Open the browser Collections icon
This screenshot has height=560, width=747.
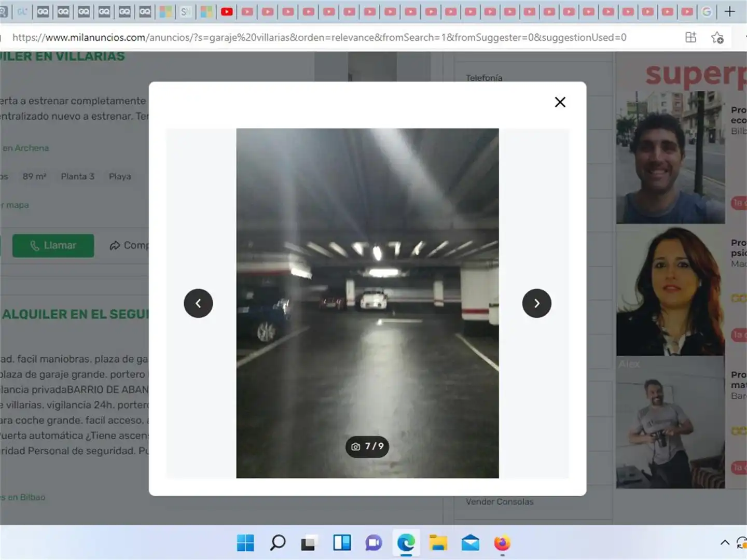click(690, 37)
